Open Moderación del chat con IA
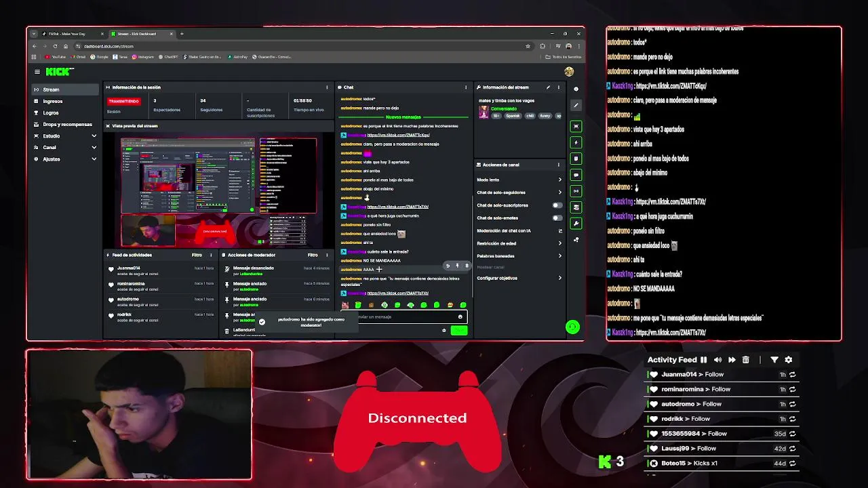 519,231
